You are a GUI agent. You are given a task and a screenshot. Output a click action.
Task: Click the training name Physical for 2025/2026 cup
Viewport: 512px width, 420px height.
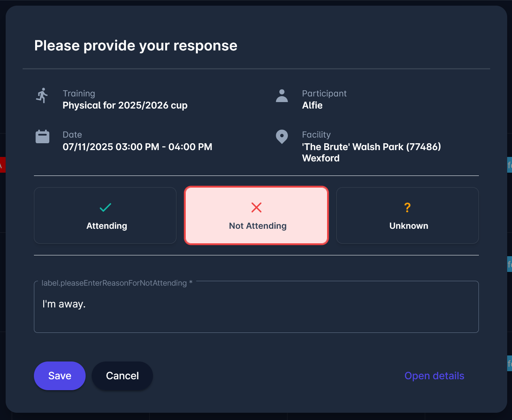point(125,105)
